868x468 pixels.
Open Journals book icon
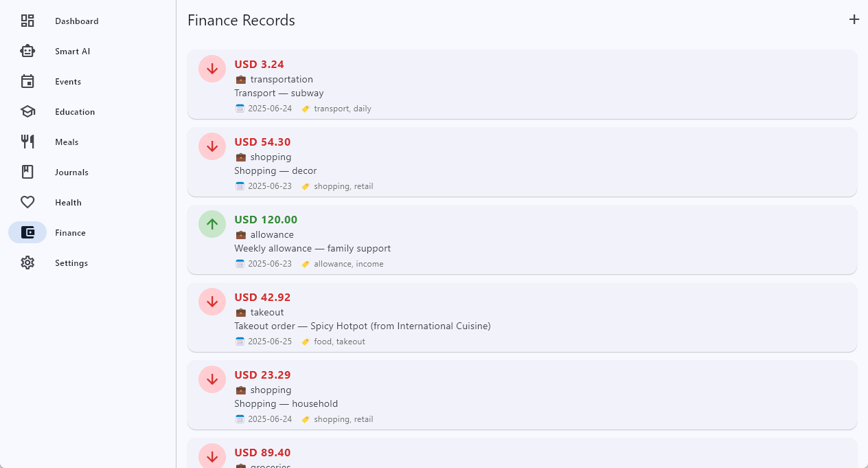(x=27, y=172)
